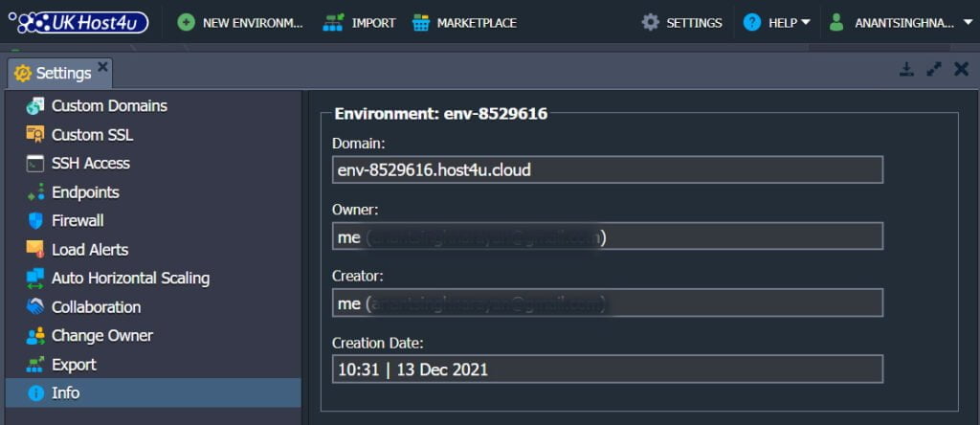980x425 pixels.
Task: Open Custom Domains settings
Action: [153, 105]
